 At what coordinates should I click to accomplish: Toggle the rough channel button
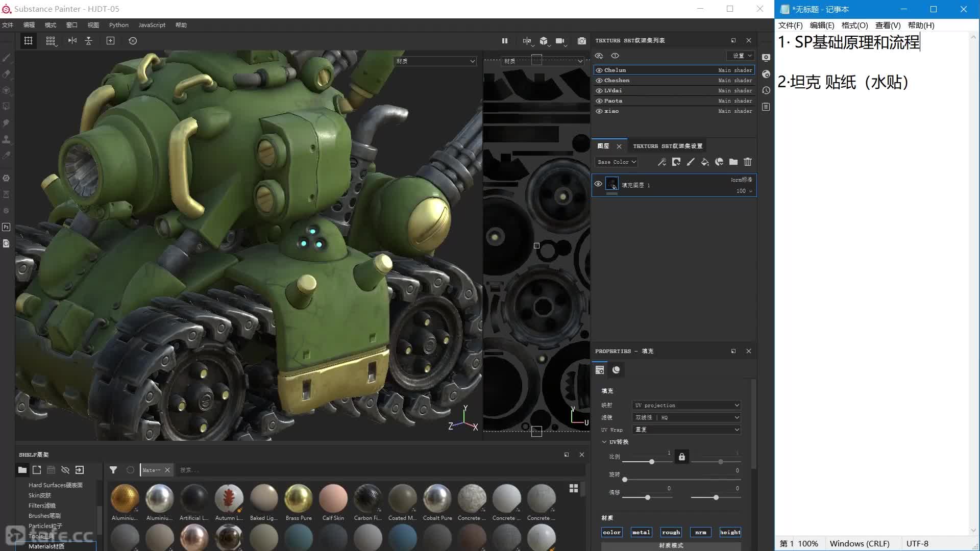tap(671, 532)
